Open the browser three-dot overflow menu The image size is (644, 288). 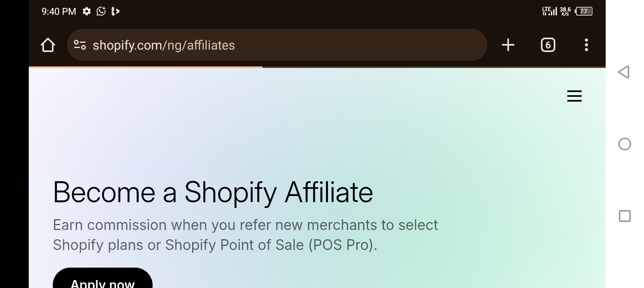click(586, 45)
